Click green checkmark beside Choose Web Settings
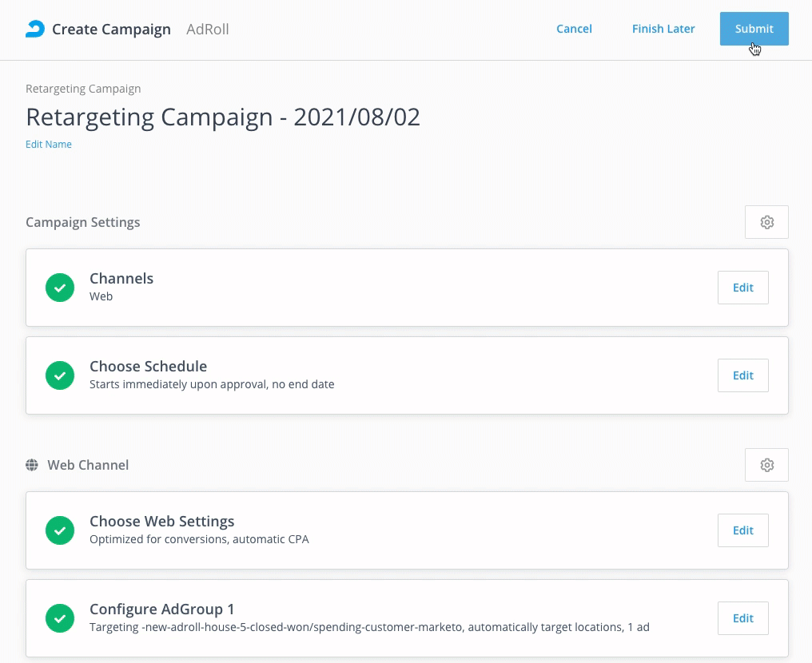The width and height of the screenshot is (812, 663). [60, 530]
